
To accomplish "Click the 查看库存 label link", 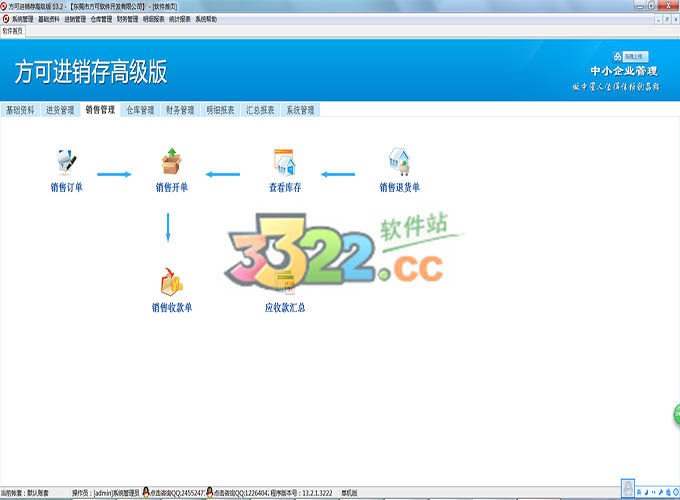I will tap(285, 187).
